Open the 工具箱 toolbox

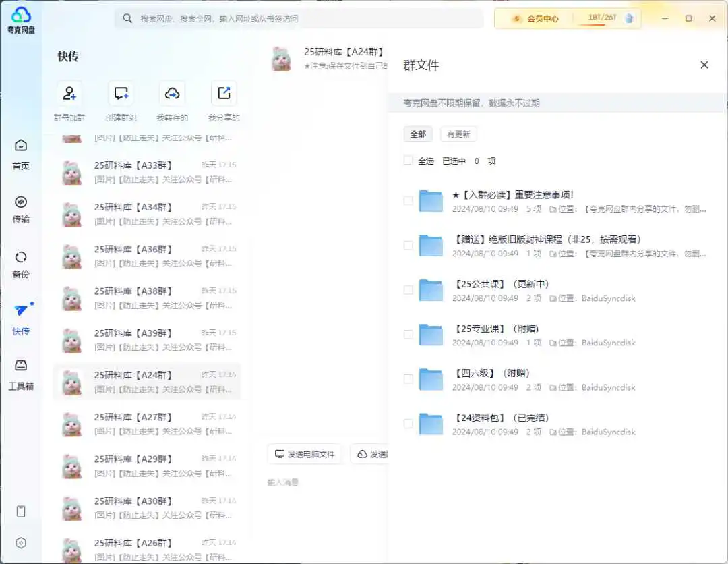coord(21,375)
